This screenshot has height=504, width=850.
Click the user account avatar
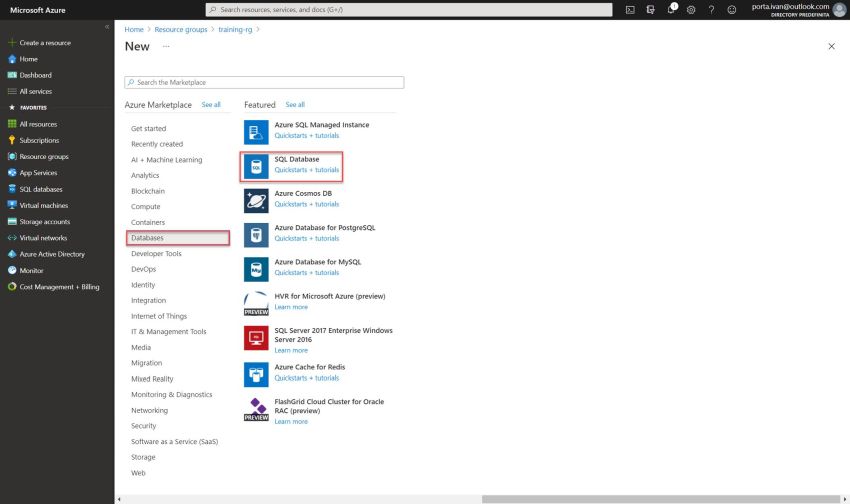click(840, 10)
